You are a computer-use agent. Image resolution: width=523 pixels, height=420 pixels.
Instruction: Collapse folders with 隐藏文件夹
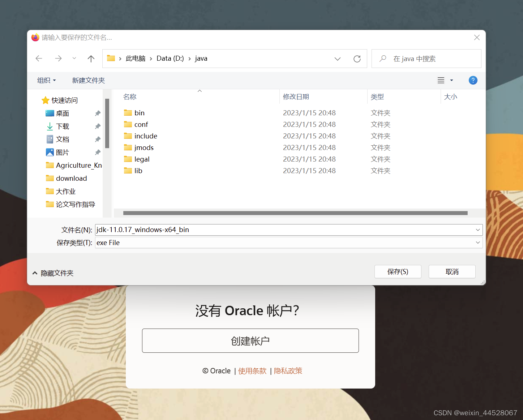[53, 273]
